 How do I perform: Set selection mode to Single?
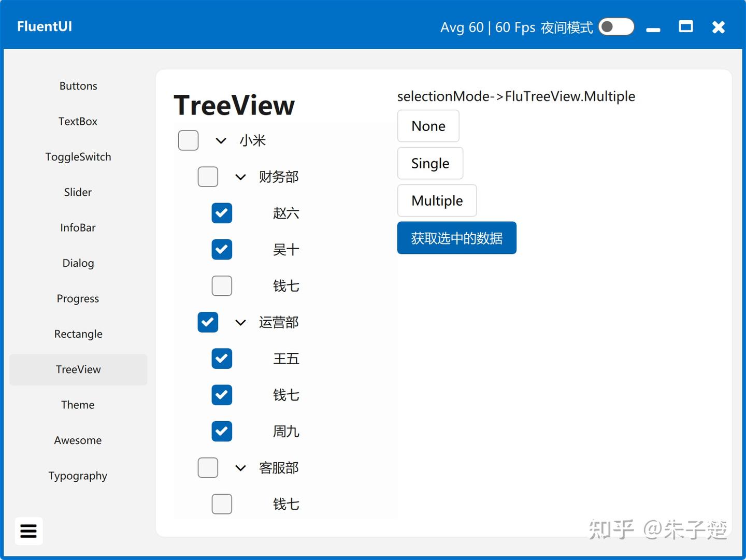tap(430, 163)
